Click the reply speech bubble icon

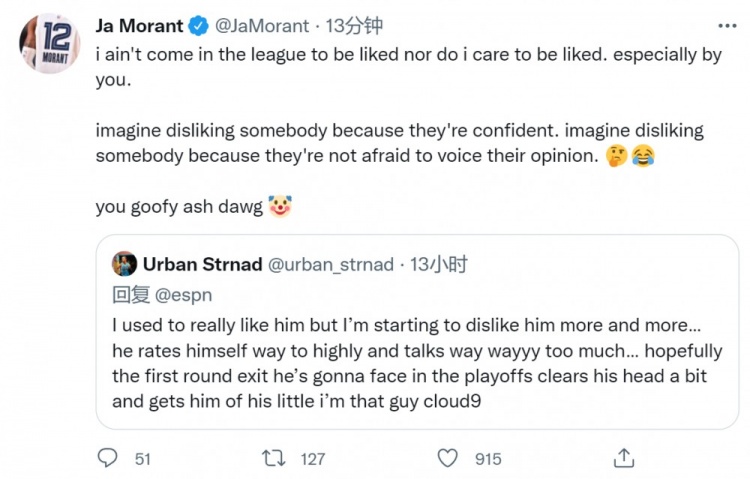108,458
